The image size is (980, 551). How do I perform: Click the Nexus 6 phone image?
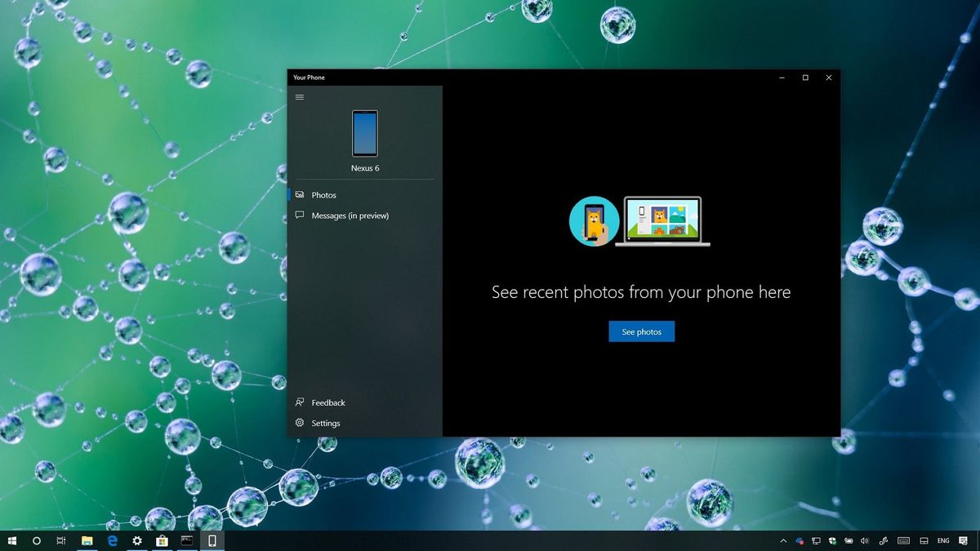click(365, 133)
